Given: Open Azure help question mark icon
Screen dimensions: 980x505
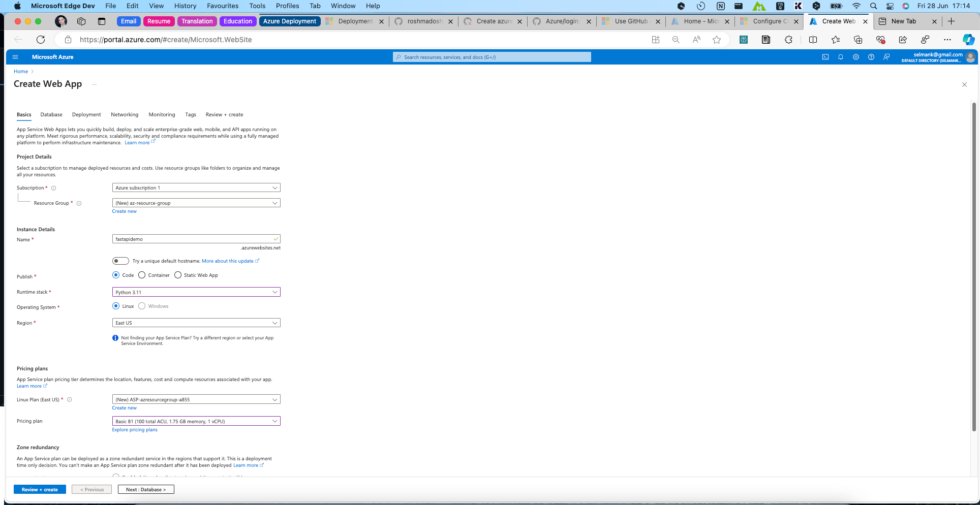Looking at the screenshot, I should click(x=871, y=57).
